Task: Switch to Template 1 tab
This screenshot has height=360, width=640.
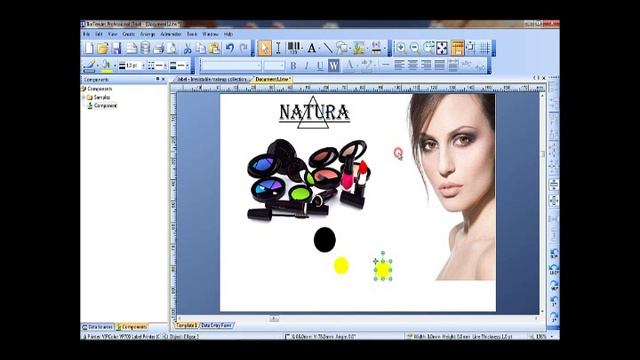Action: pyautogui.click(x=186, y=326)
